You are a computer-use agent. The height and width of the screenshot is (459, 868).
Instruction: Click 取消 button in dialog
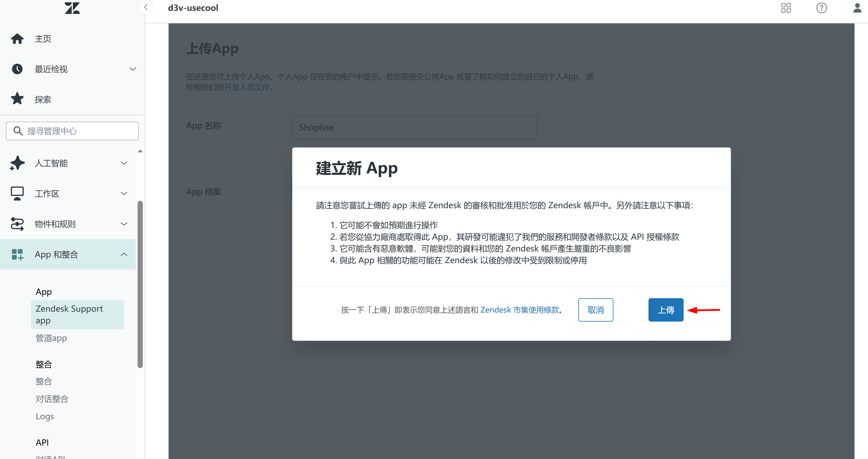click(596, 310)
